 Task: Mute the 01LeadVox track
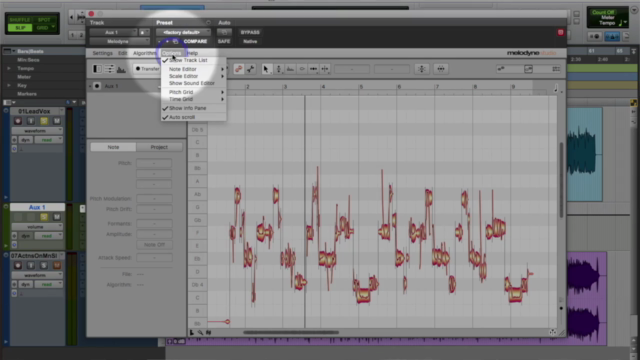pos(57,121)
